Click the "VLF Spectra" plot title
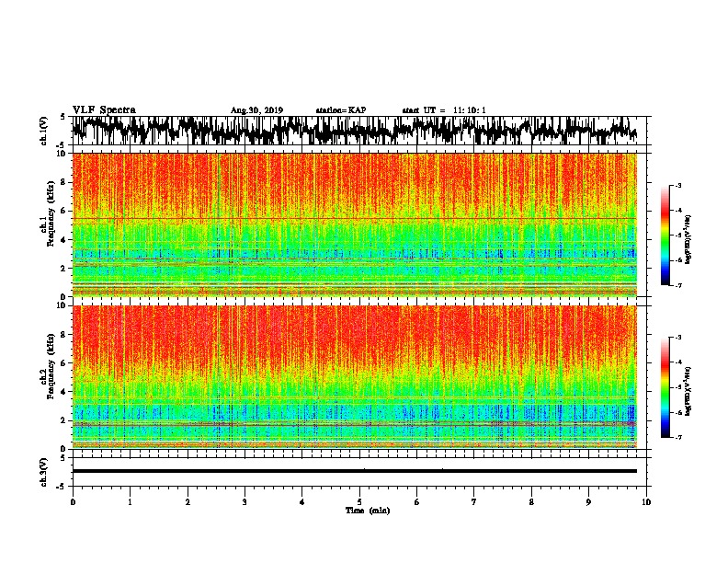 (x=104, y=110)
